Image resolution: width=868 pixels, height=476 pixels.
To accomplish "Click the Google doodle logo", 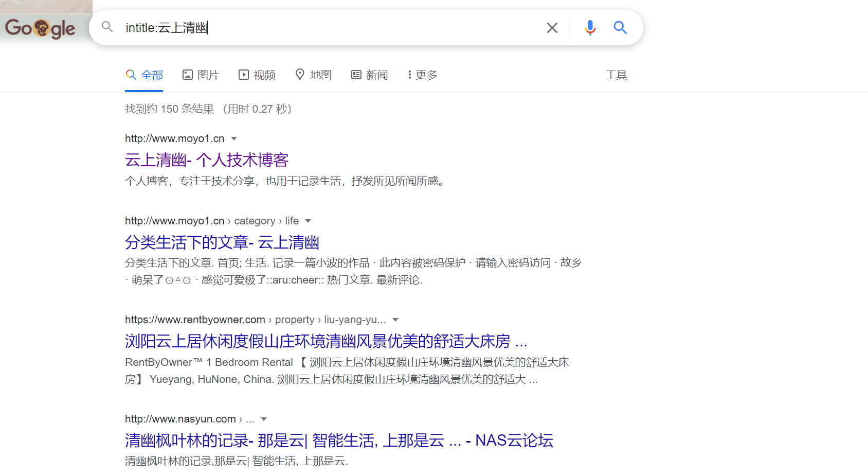I will pos(40,28).
